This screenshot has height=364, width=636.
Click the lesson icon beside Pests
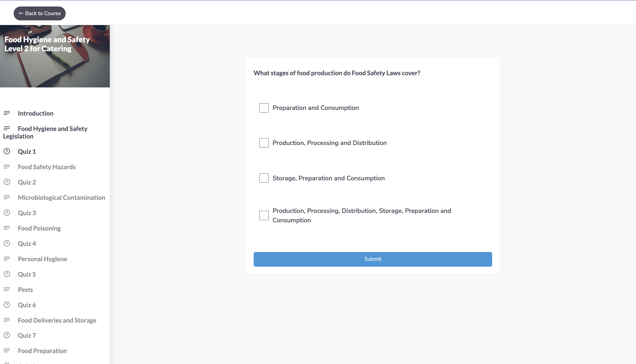(7, 290)
